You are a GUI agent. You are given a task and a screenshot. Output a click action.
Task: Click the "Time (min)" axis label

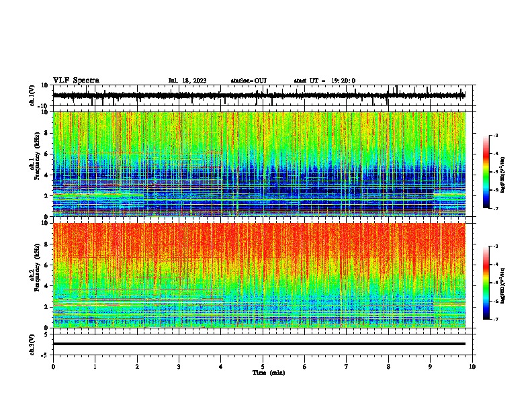(x=269, y=373)
